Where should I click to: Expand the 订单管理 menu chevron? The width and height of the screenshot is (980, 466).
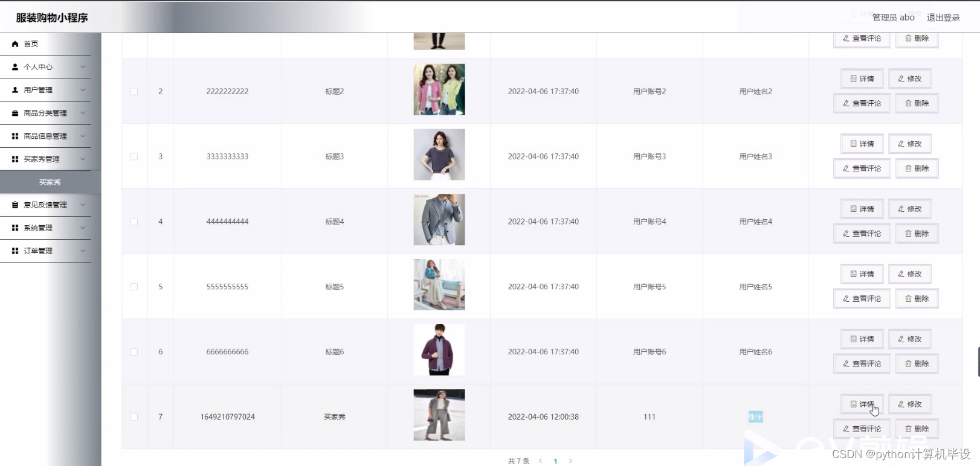pos(83,251)
